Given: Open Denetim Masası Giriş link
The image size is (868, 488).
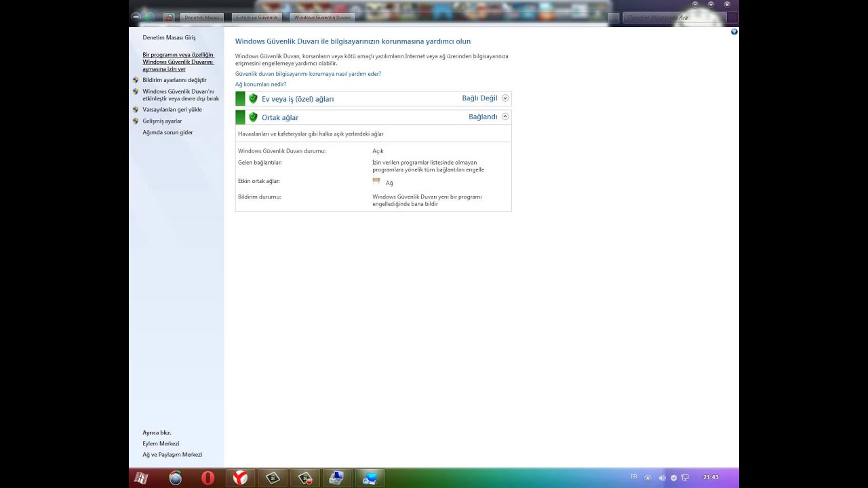Looking at the screenshot, I should (x=169, y=38).
